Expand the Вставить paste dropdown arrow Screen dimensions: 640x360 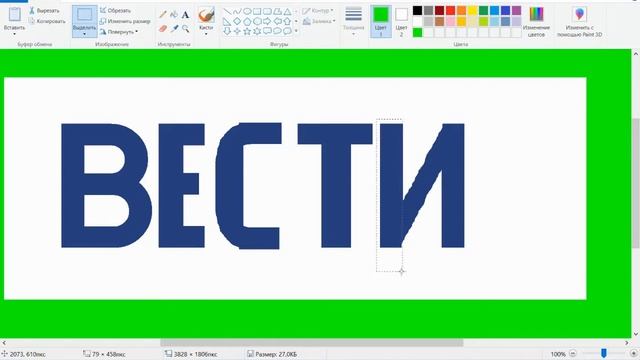click(x=15, y=34)
